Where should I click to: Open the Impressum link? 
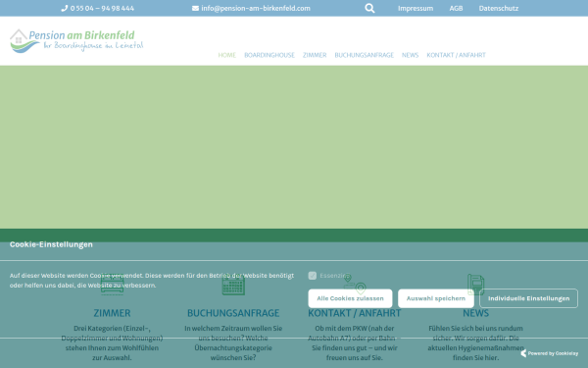(416, 8)
